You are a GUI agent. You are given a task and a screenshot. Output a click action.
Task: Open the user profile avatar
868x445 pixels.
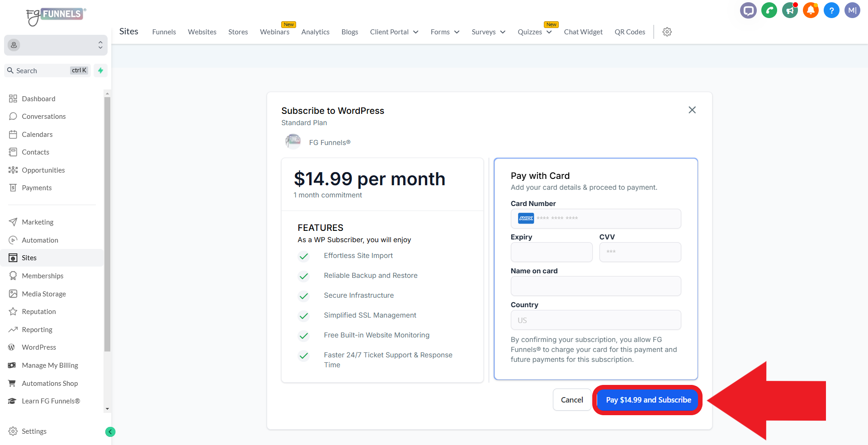click(852, 10)
